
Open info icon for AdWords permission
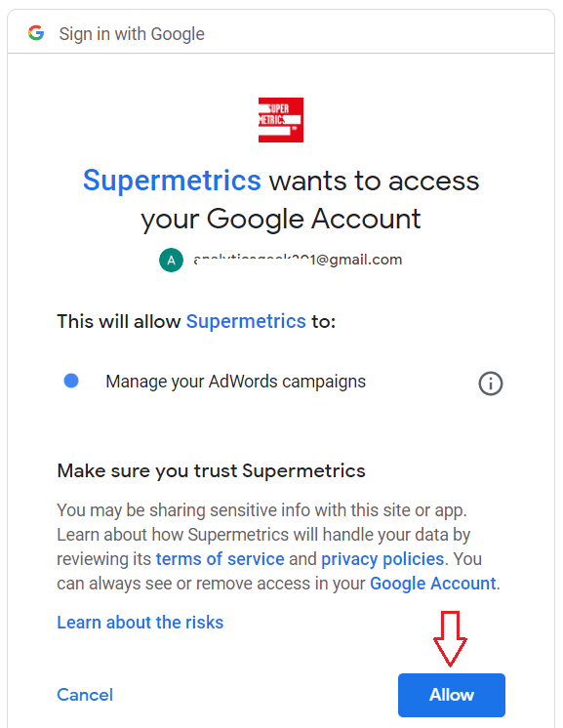coord(491,384)
